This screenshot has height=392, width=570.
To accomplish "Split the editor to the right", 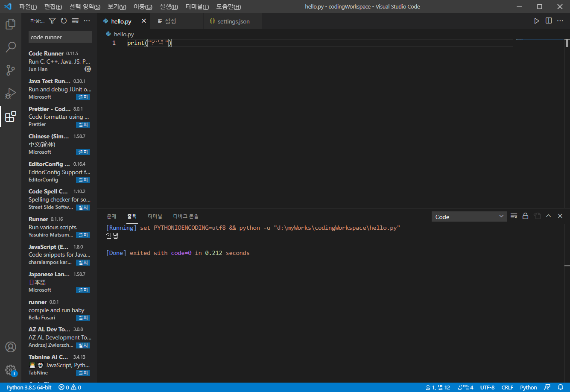I will pyautogui.click(x=549, y=21).
